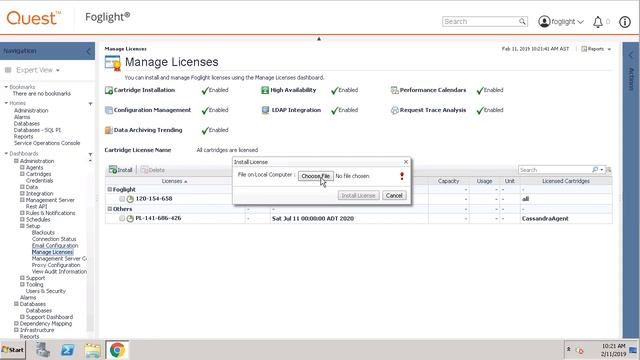Click the Performance Calendars feature icon

tap(394, 90)
